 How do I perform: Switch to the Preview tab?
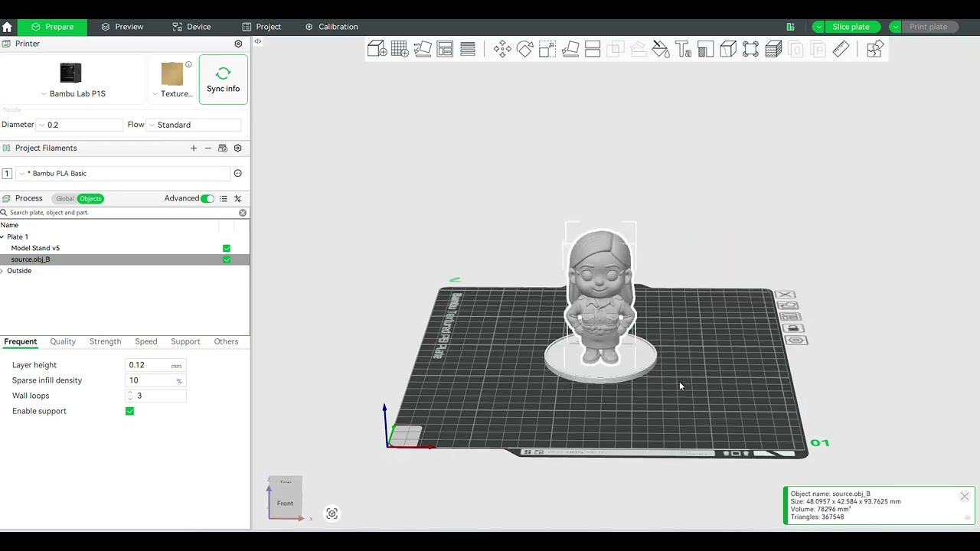point(122,27)
